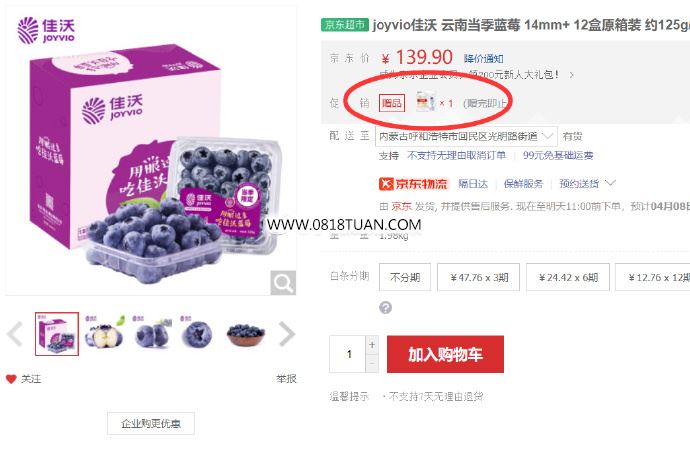This screenshot has height=450, width=690.
Task: Click the 京东超市 green badge
Action: coord(345,25)
